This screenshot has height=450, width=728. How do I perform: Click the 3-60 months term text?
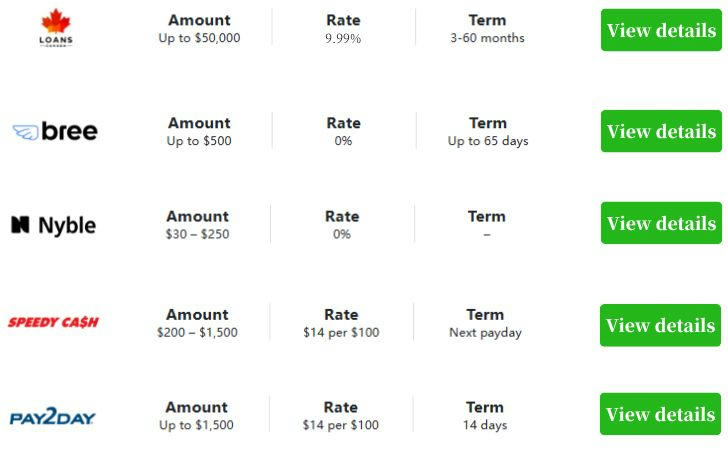(487, 38)
